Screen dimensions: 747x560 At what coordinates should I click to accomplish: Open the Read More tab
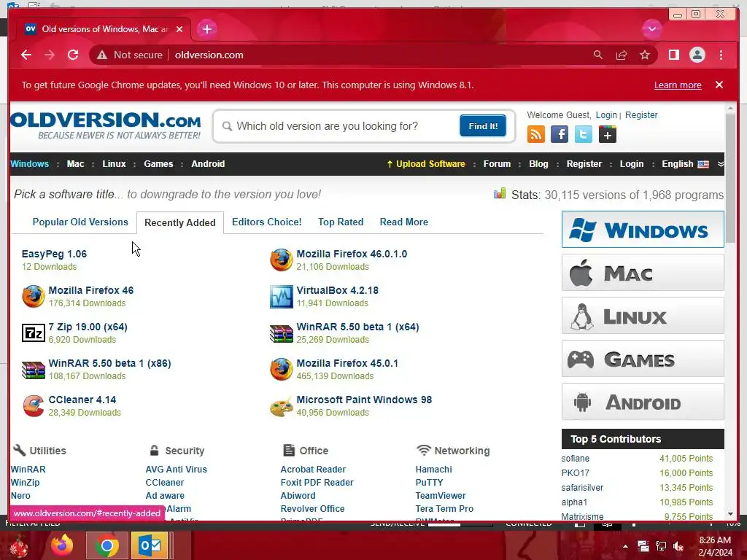[x=404, y=222]
